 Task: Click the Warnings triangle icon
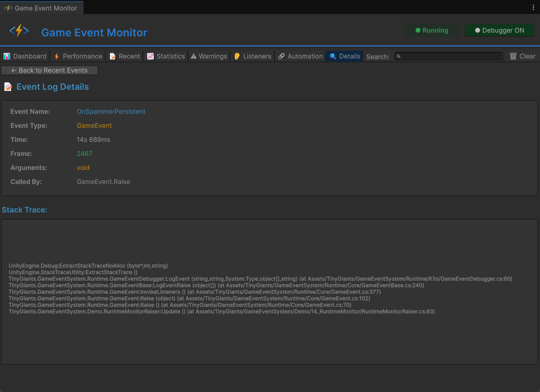pyautogui.click(x=194, y=56)
